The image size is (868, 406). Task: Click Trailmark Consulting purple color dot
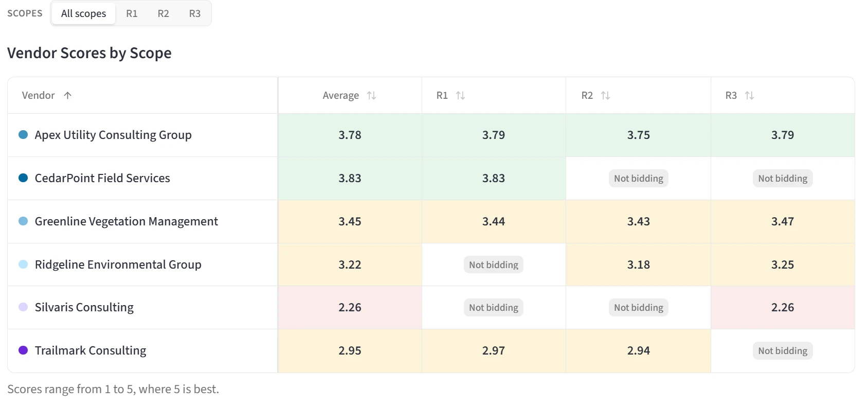coord(23,350)
